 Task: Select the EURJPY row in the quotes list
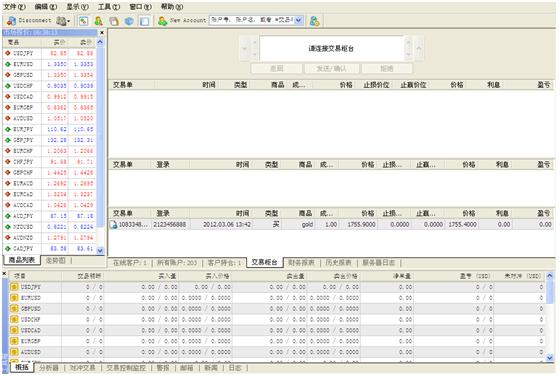click(x=50, y=129)
